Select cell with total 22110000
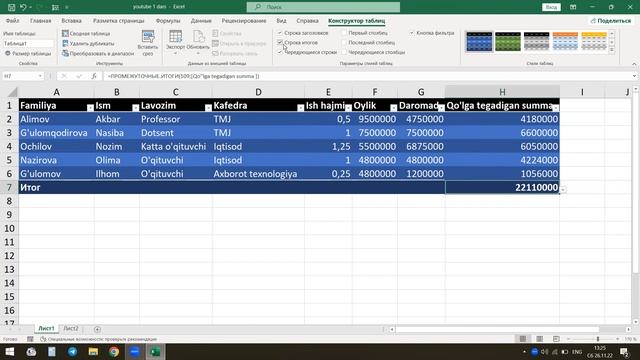 [x=502, y=187]
